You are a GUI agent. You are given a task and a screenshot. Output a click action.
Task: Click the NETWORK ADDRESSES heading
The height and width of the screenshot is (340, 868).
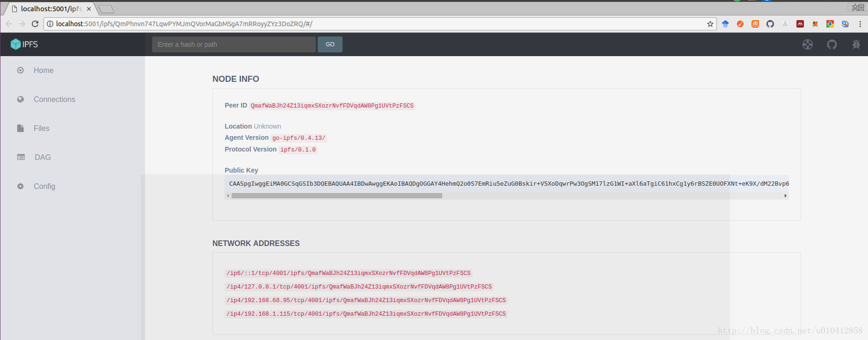click(256, 243)
